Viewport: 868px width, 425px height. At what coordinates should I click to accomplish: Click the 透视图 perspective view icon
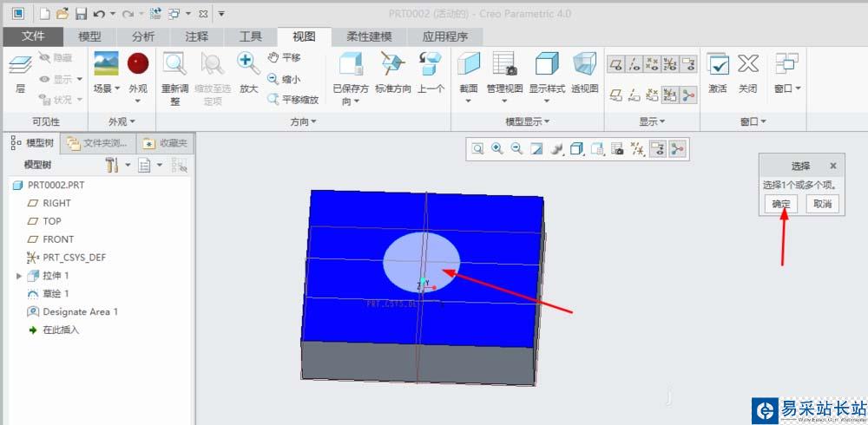584,63
